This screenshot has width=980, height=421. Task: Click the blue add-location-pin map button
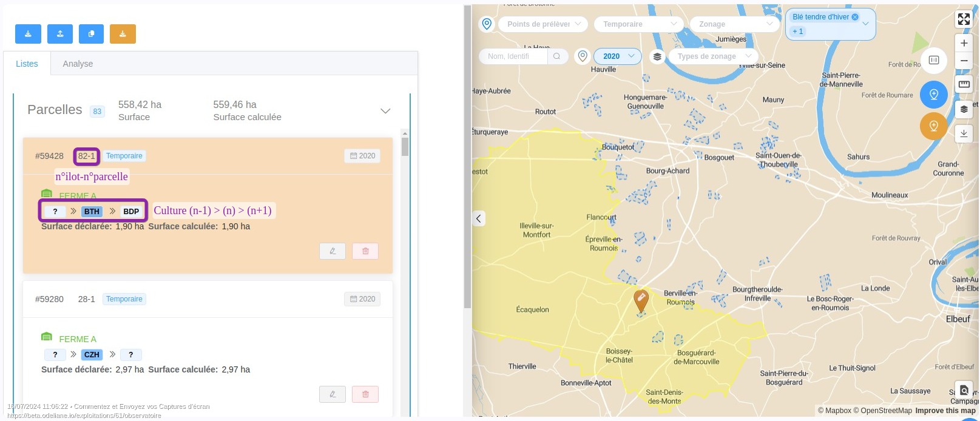tap(933, 95)
